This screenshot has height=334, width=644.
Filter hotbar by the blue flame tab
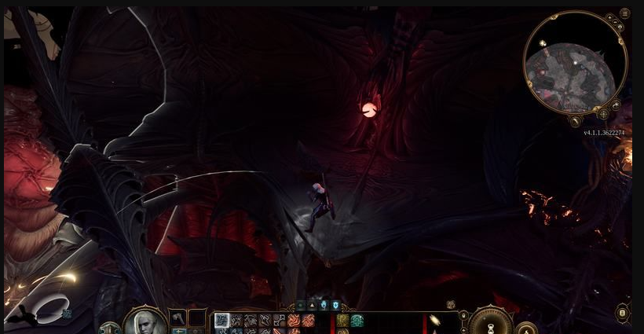[x=324, y=305]
